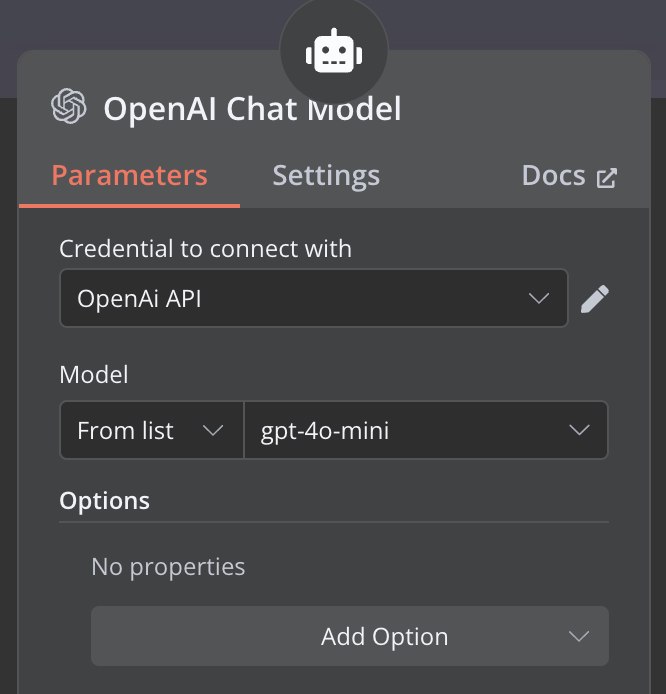The width and height of the screenshot is (666, 694).
Task: Click the external link icon beside Docs
Action: pyautogui.click(x=607, y=178)
